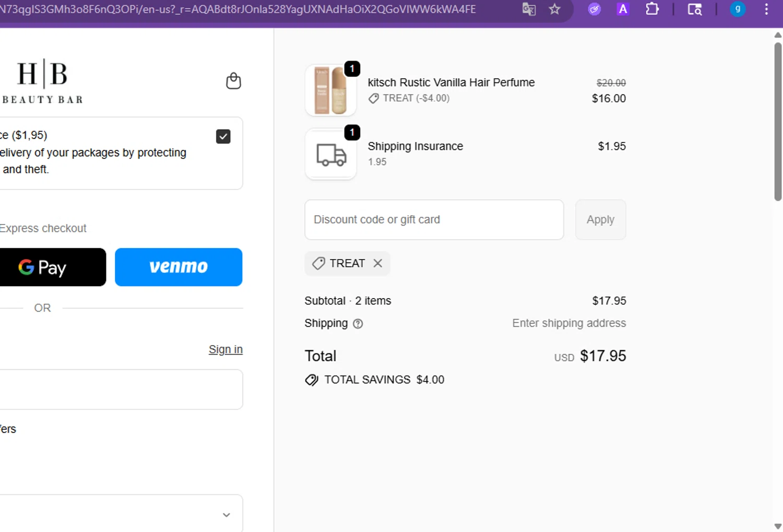783x532 pixels.
Task: Click the scrollbar down arrow
Action: click(778, 526)
